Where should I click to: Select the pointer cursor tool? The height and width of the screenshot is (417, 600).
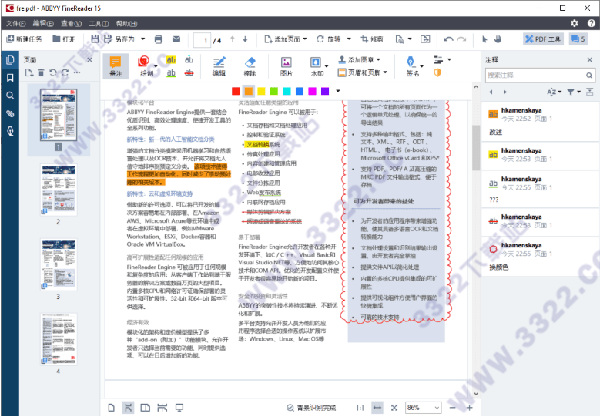(485, 39)
